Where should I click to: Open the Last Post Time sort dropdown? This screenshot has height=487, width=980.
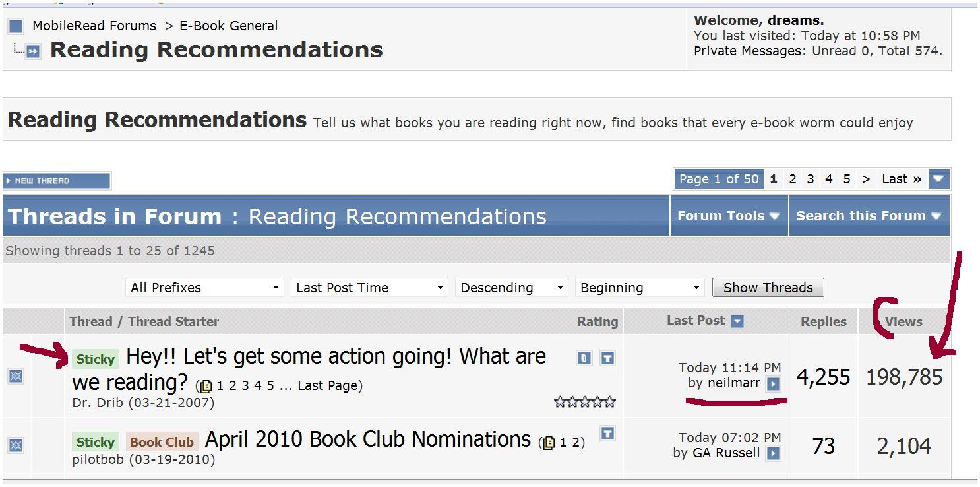369,288
